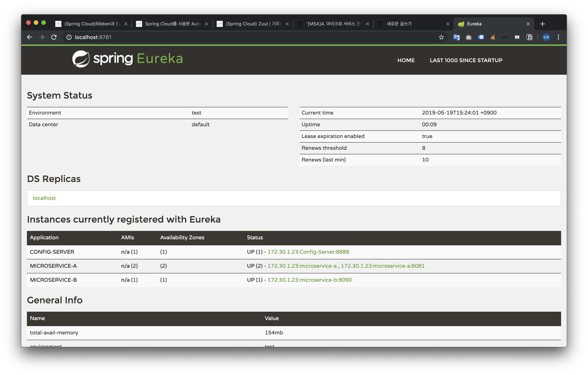Click the site information icon in the address bar
Image resolution: width=588 pixels, height=375 pixels.
point(69,37)
